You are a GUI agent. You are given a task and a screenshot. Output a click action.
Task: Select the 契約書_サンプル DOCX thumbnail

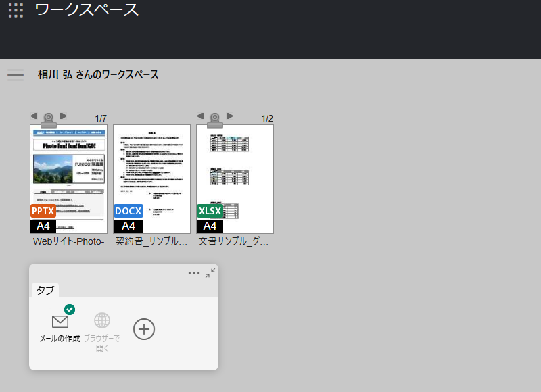tap(151, 179)
